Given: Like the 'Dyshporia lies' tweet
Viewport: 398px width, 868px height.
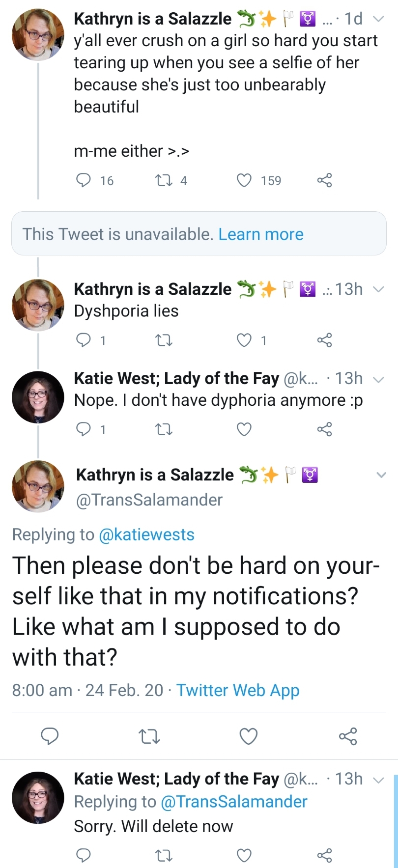Looking at the screenshot, I should (244, 340).
